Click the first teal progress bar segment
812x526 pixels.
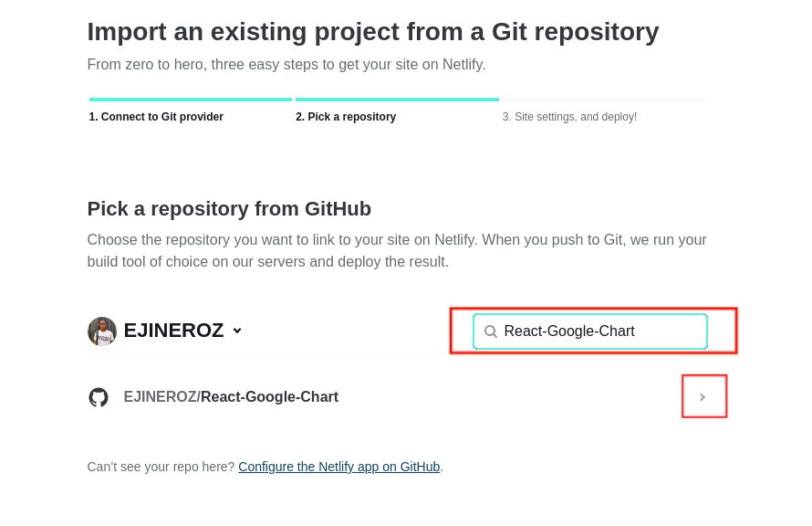(x=191, y=99)
